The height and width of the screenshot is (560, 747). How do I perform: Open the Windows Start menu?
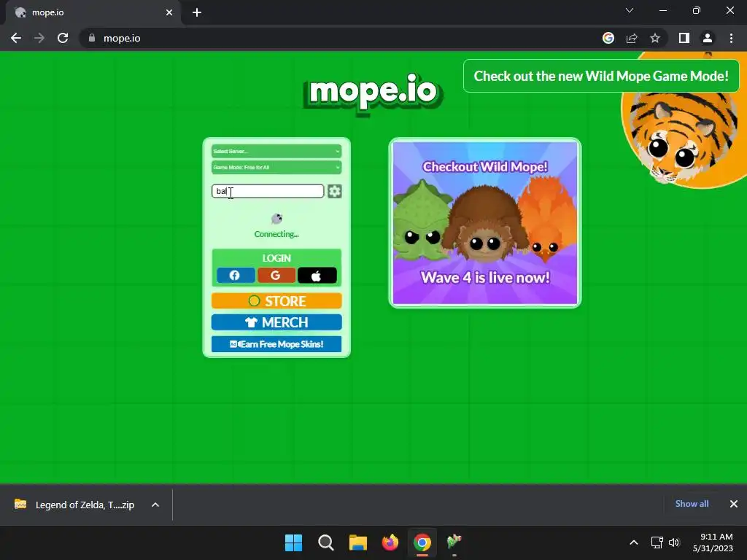click(293, 542)
